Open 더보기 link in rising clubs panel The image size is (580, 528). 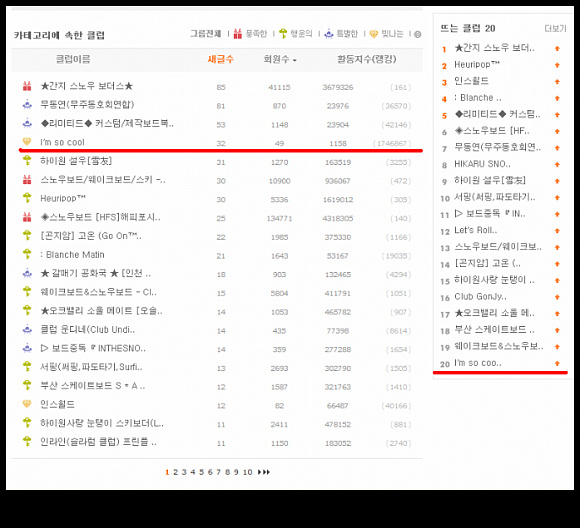[555, 29]
